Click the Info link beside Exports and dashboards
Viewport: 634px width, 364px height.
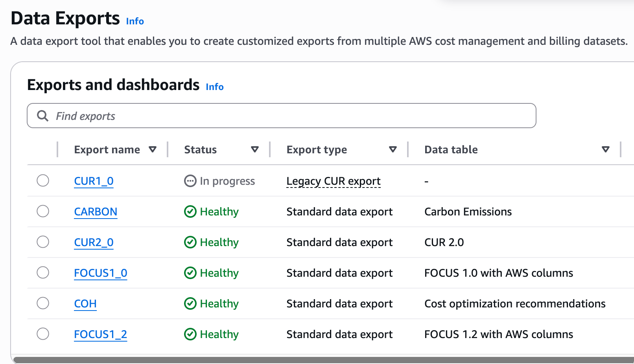(x=215, y=87)
